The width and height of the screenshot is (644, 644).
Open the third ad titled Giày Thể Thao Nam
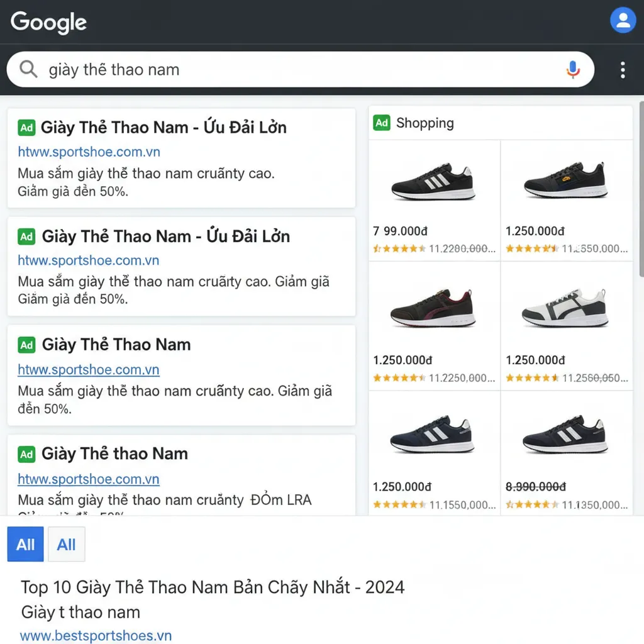pos(116,345)
